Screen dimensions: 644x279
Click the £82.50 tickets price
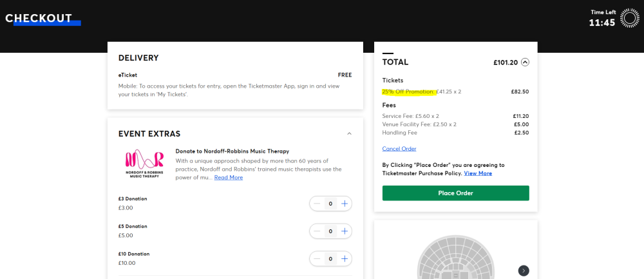pyautogui.click(x=520, y=91)
